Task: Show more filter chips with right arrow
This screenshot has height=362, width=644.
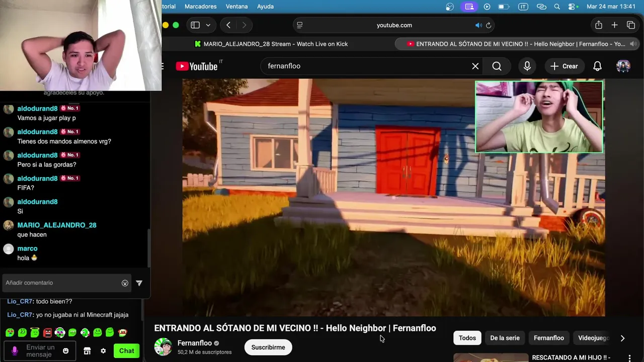Action: pyautogui.click(x=622, y=338)
